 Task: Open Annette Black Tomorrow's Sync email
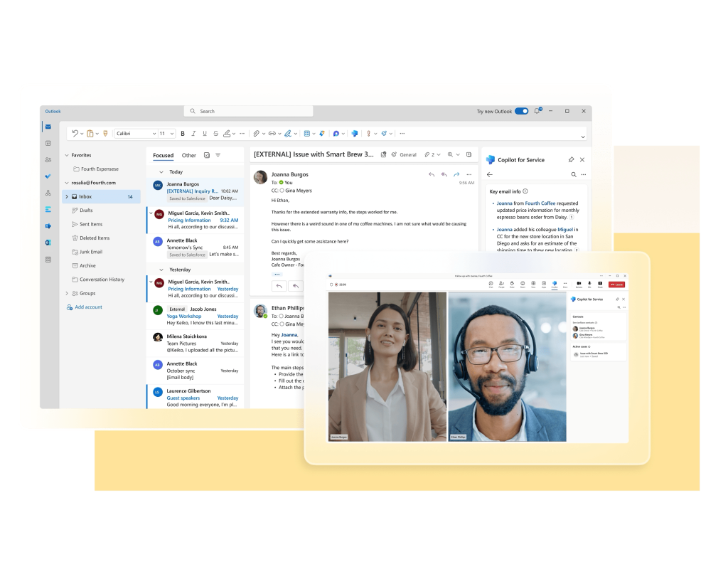coord(196,248)
